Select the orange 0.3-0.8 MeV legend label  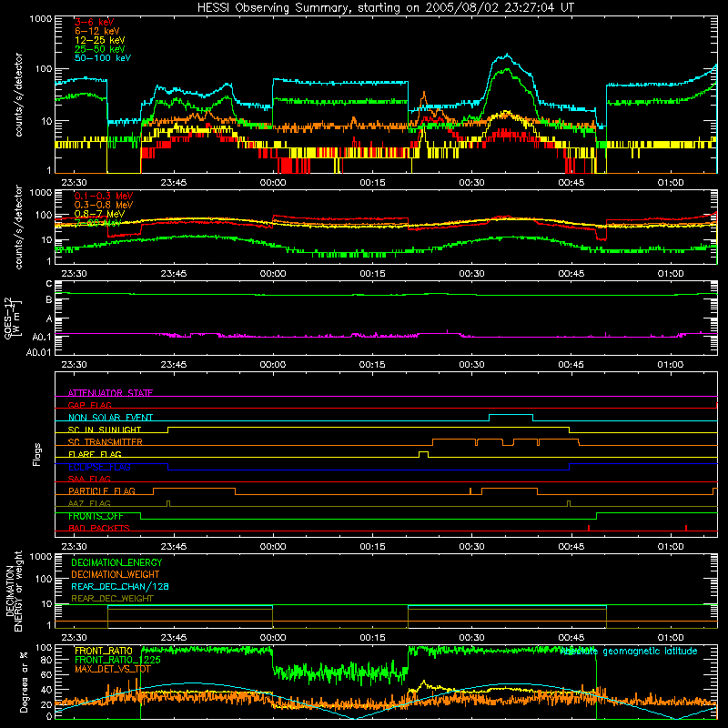(x=104, y=205)
